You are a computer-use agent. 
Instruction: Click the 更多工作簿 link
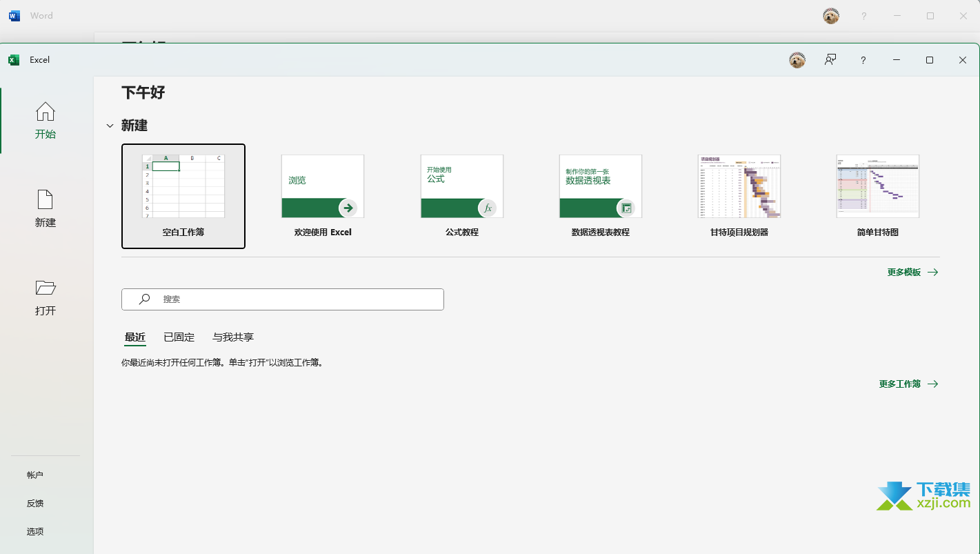(x=908, y=384)
